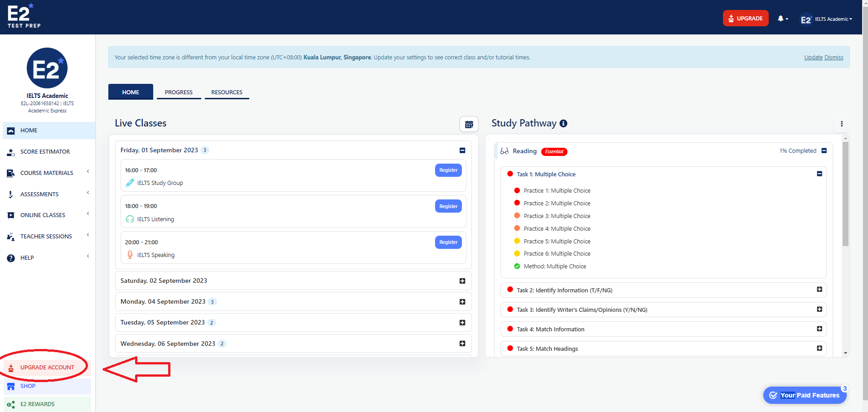Click the Course Materials book icon
This screenshot has height=412, width=868.
11,173
